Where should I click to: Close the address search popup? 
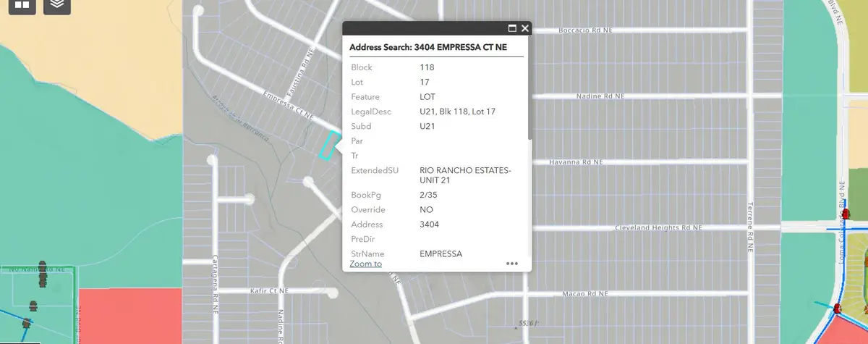525,28
